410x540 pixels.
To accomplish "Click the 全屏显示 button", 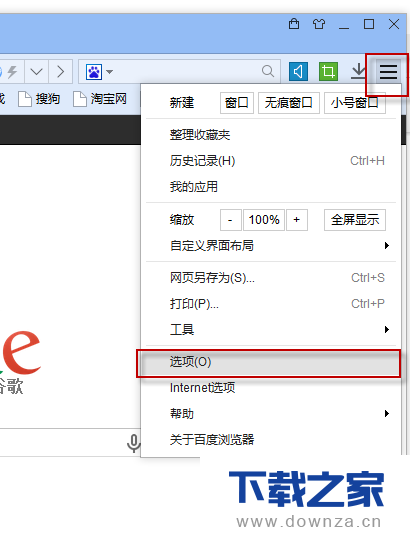I will tap(355, 220).
